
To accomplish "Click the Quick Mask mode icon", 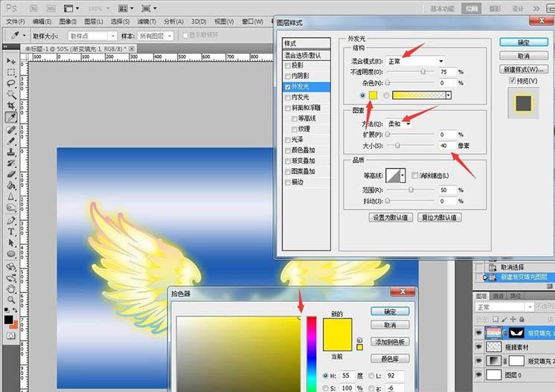I will point(11,335).
